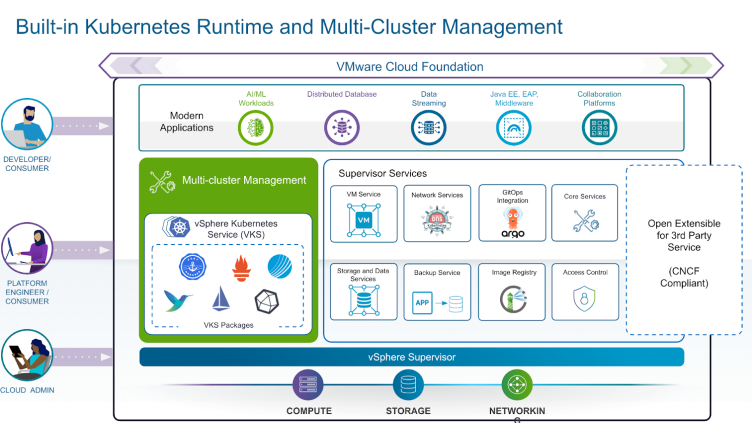The image size is (752, 423).
Task: Click the Storage database icon
Action: tap(408, 385)
